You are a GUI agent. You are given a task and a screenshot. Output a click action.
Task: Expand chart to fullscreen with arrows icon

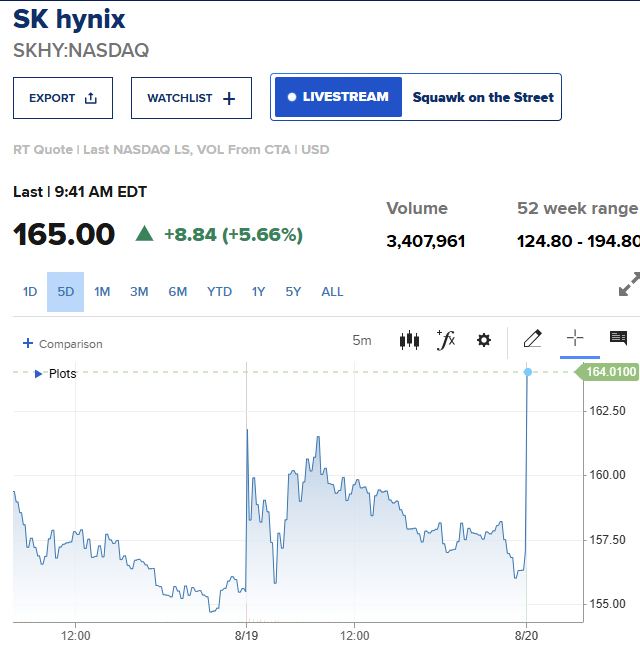point(629,284)
